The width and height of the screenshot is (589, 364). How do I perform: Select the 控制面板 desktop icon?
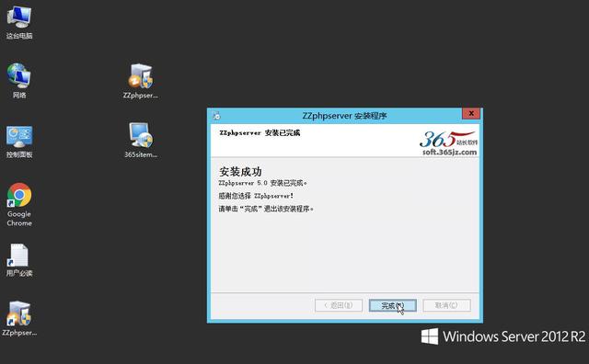coord(19,142)
